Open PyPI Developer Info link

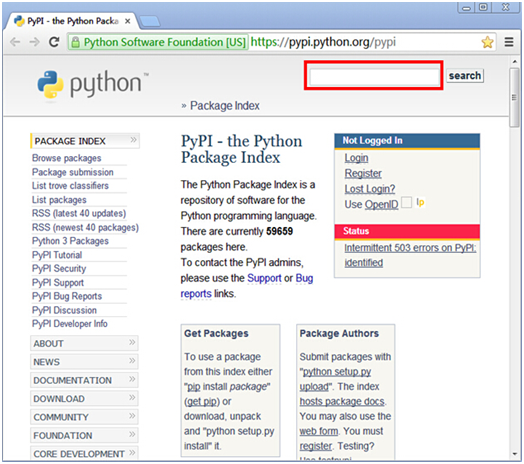pos(70,324)
